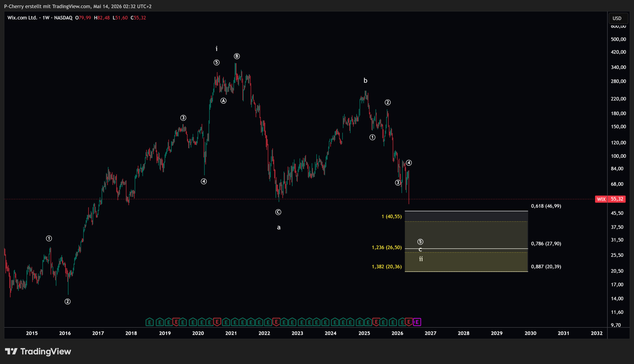This screenshot has height=364, width=634.
Task: Click the red WIX price label
Action: [x=601, y=199]
